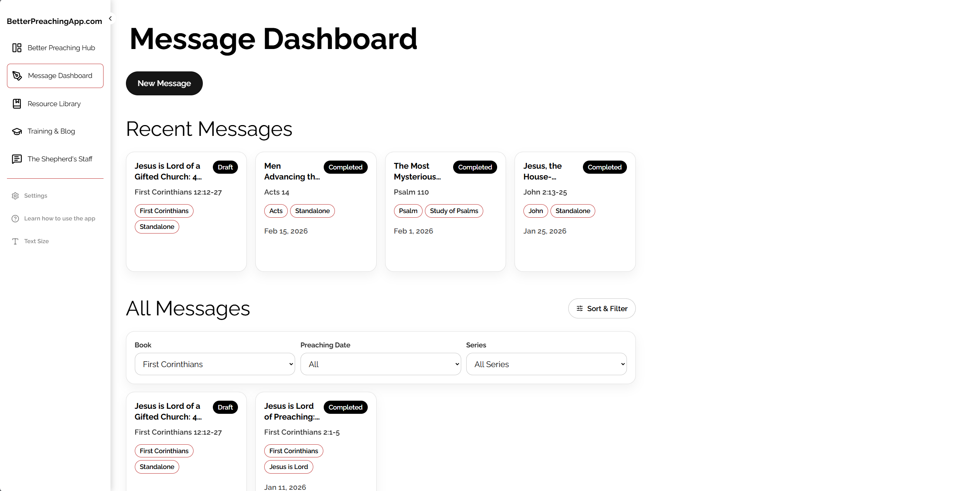
Task: Open Resource Library in sidebar
Action: [x=54, y=104]
